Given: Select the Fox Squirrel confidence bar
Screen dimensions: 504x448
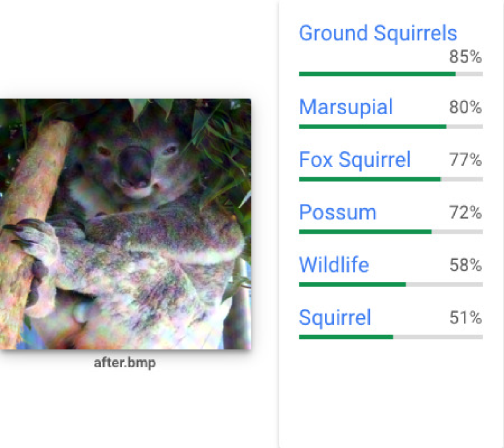Looking at the screenshot, I should click(390, 179).
